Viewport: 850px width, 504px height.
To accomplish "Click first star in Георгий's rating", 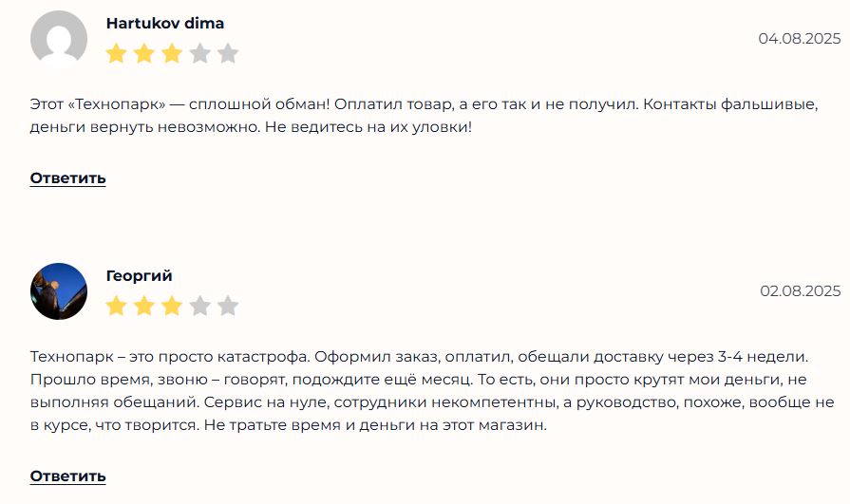I will [116, 306].
